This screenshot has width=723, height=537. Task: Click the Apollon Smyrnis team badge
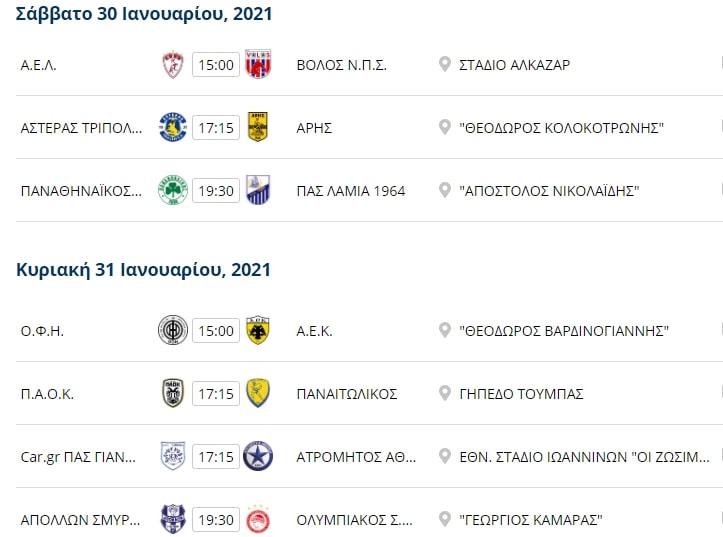click(x=173, y=519)
